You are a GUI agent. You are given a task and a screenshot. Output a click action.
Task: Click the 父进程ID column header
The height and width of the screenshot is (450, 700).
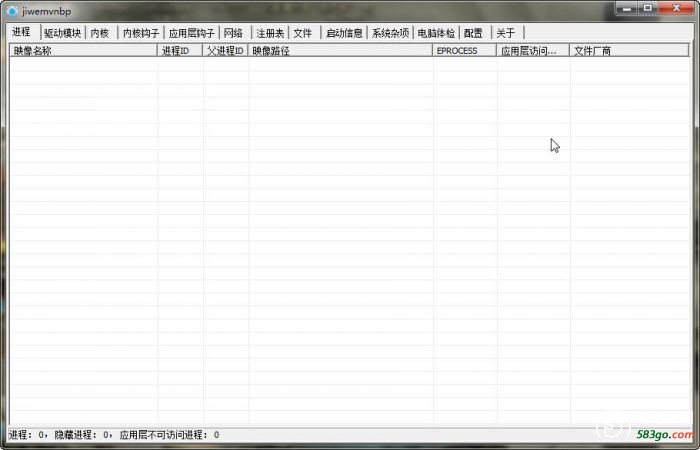(x=225, y=50)
